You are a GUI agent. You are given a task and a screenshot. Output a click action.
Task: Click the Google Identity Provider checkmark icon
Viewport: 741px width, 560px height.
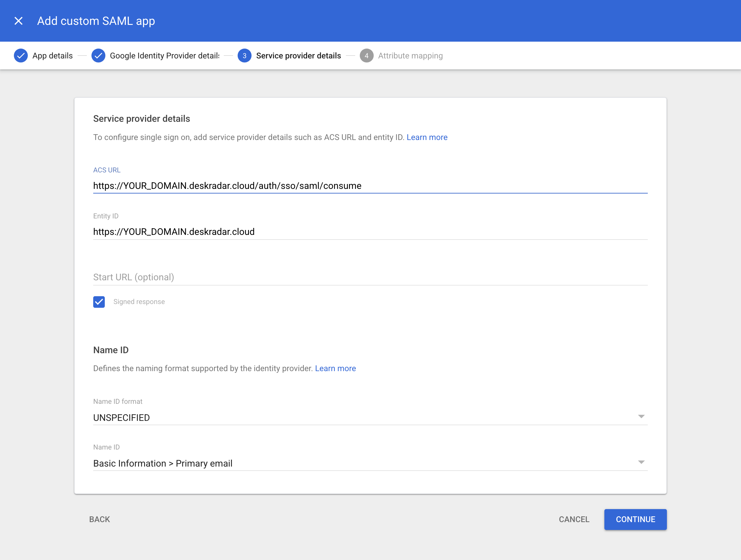98,56
